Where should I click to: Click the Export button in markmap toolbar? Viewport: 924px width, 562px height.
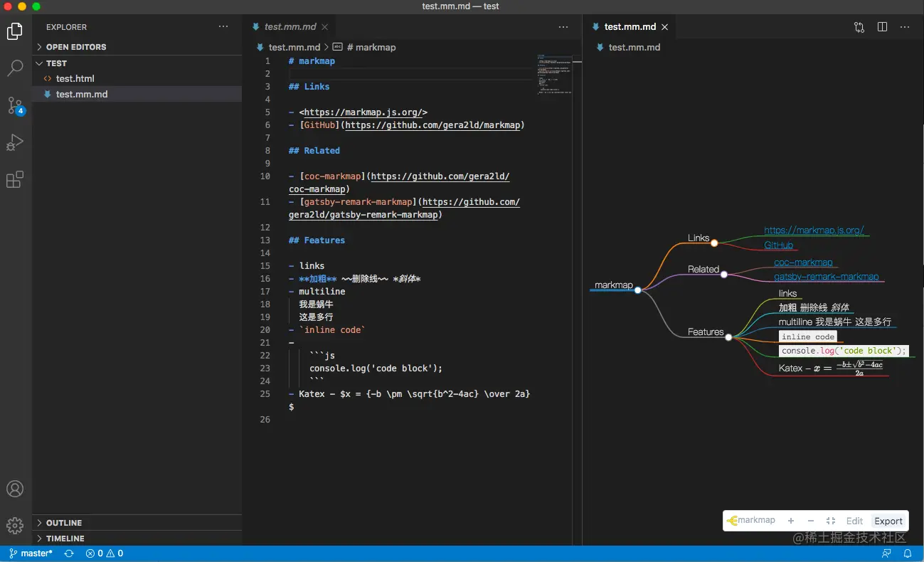[x=888, y=520]
